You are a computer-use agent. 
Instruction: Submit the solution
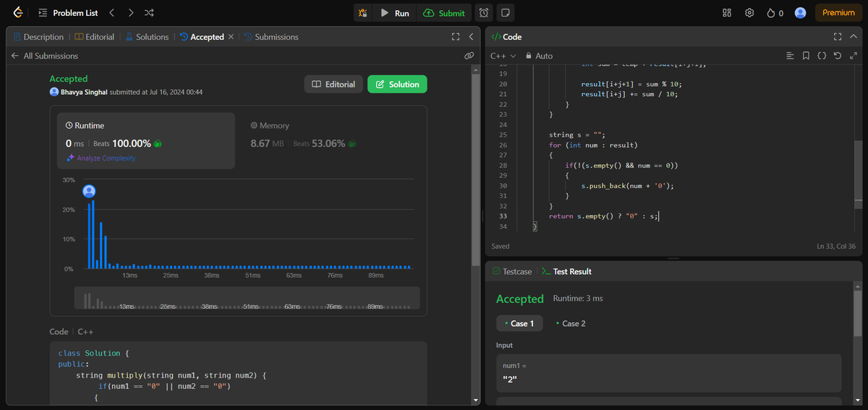click(x=444, y=13)
